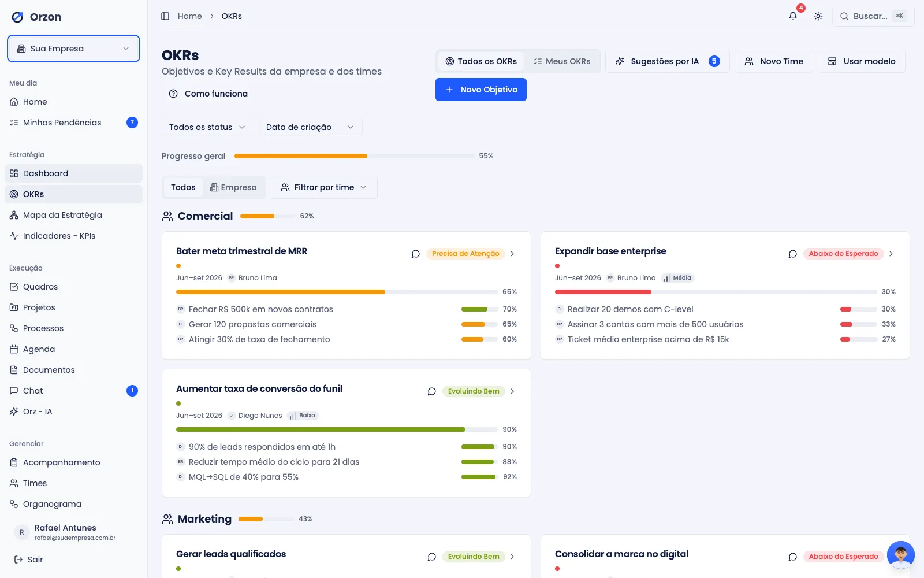Click the Baixa priority icon badge
Screen dimensions: 924x578
click(303, 416)
